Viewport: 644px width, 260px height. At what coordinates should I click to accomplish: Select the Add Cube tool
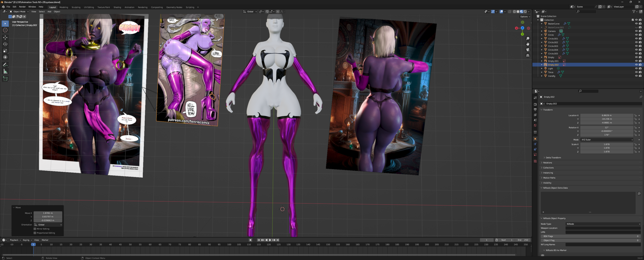[5, 79]
